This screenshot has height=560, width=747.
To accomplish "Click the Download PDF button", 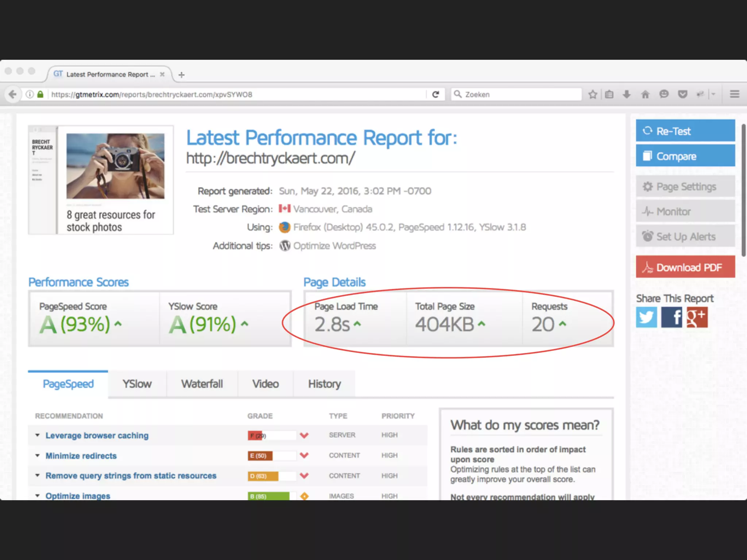I will [x=685, y=267].
